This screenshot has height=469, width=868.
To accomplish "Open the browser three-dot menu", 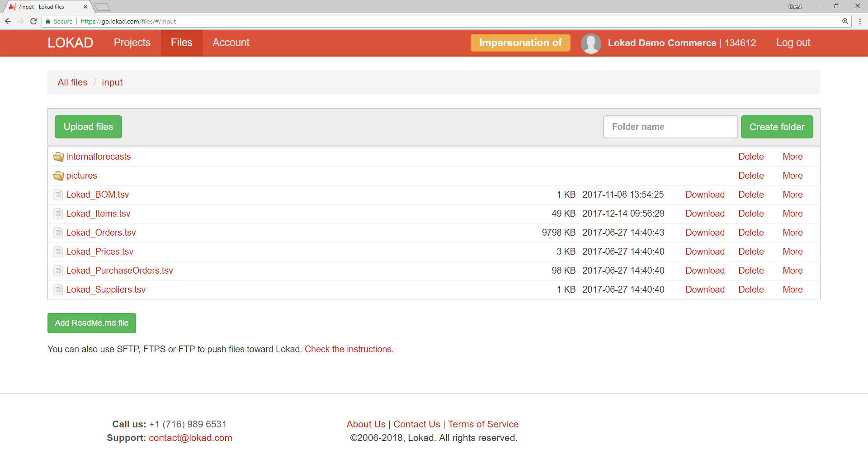I will 859,21.
